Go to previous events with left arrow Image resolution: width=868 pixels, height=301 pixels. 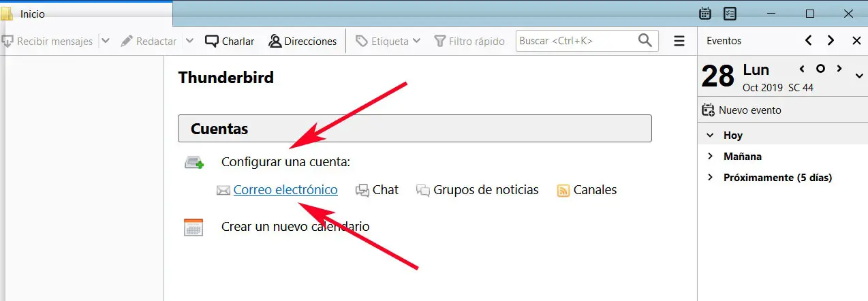808,41
